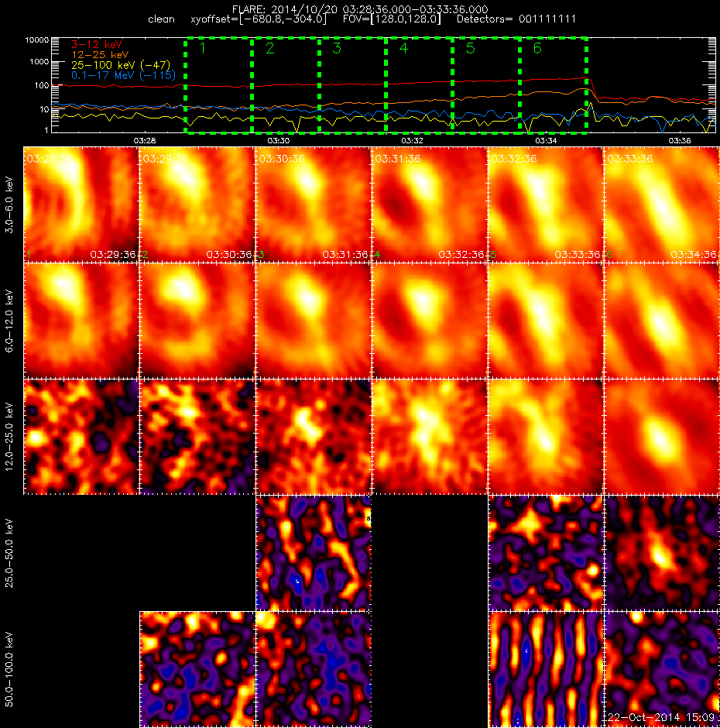This screenshot has height=728, width=720.
Task: Click the blue '0.1-17 MeV (-115)' legend entry
Action: tap(123, 75)
